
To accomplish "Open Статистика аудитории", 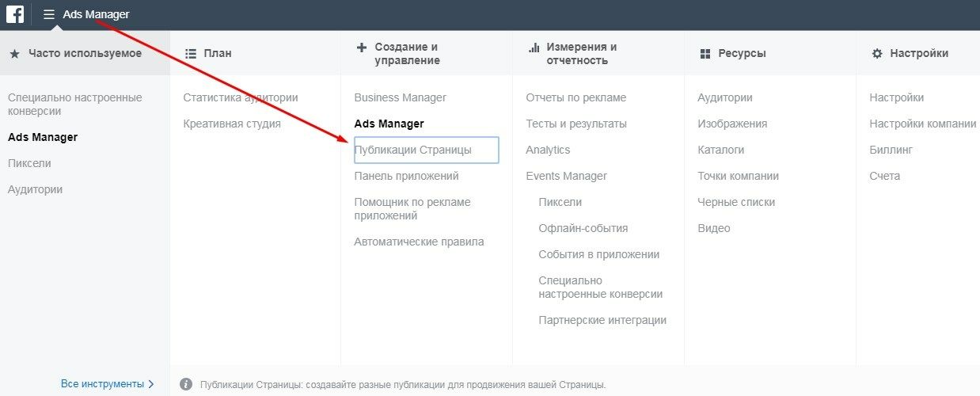I will click(x=241, y=97).
